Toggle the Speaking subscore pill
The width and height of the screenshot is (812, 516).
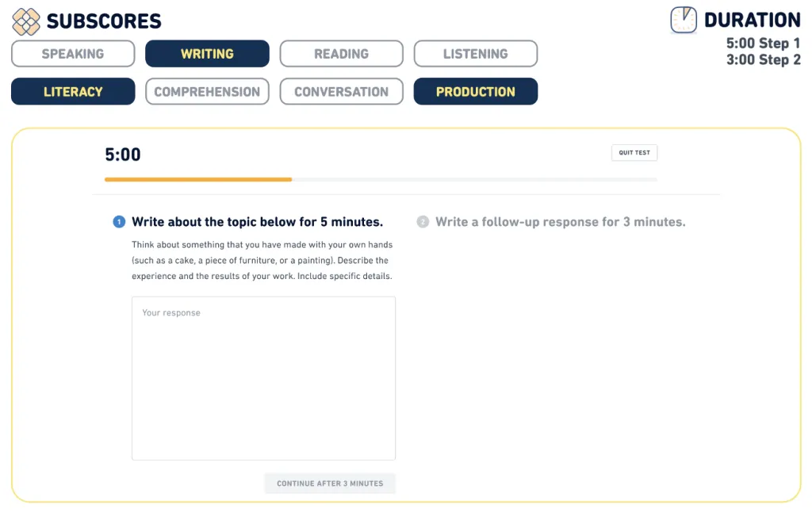[x=73, y=54]
